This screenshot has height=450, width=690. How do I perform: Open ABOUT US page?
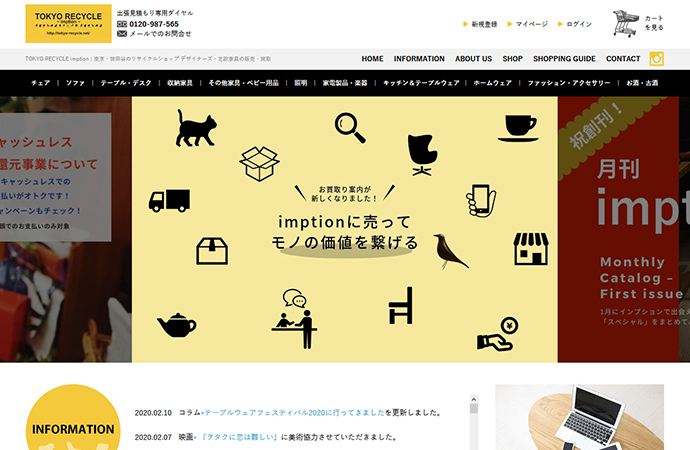(x=473, y=59)
